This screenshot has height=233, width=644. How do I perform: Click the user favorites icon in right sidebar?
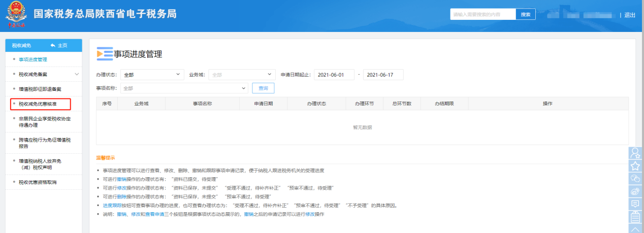tap(635, 153)
